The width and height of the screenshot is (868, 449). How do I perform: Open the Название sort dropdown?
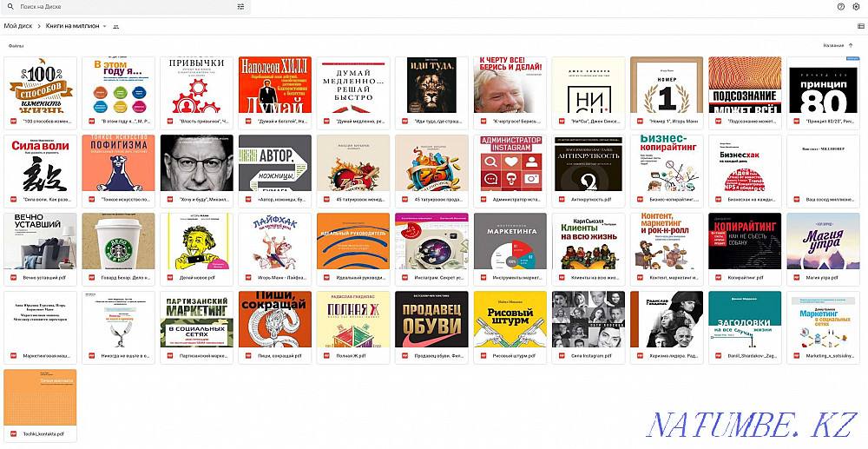[833, 45]
